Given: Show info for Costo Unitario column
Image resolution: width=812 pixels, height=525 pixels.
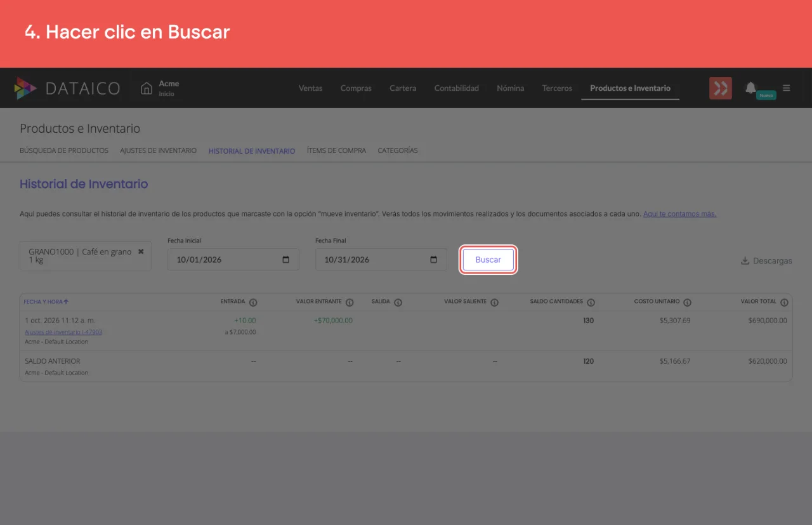Looking at the screenshot, I should (x=687, y=302).
